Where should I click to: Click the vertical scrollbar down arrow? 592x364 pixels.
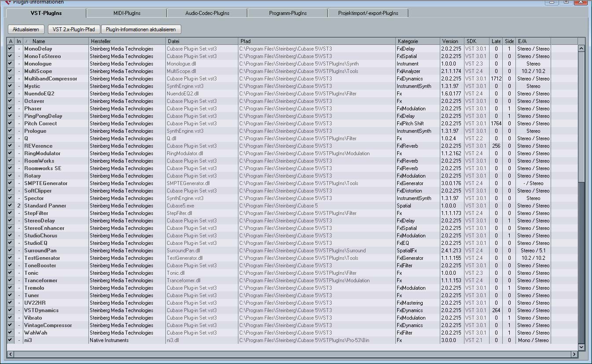coord(581,347)
